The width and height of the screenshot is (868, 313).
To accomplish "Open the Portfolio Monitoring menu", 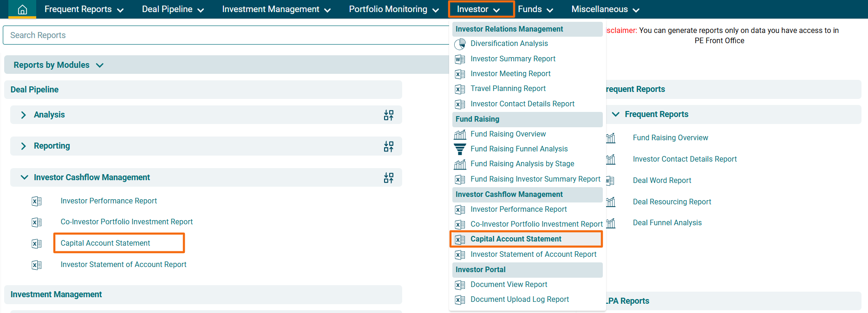I will (393, 9).
